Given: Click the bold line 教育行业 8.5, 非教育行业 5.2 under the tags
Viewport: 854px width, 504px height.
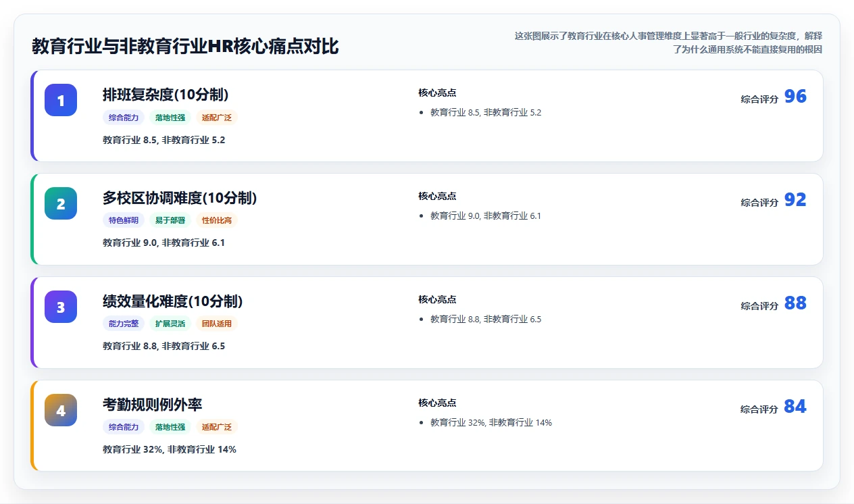Looking at the screenshot, I should click(x=164, y=141).
